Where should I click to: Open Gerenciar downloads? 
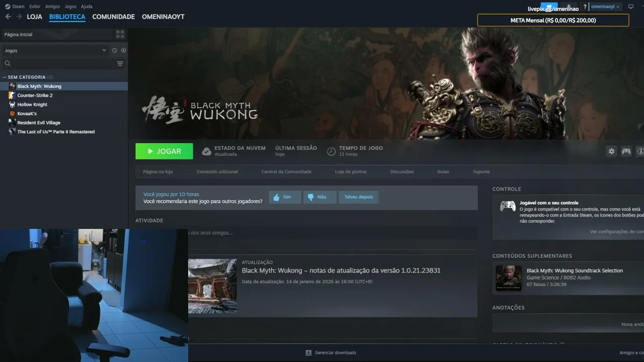(x=336, y=353)
